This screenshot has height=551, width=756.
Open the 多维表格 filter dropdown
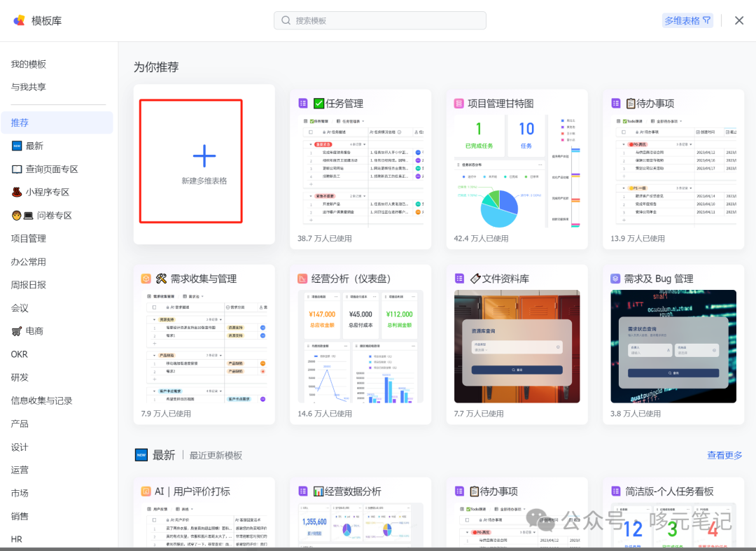pos(687,20)
